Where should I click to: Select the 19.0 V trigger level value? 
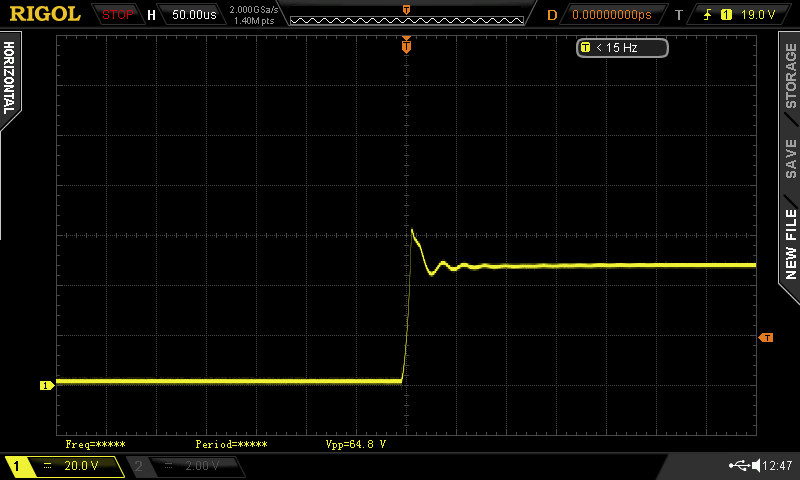click(x=758, y=15)
